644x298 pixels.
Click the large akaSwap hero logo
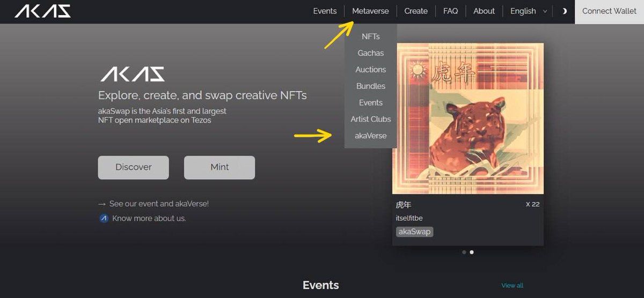(x=132, y=74)
